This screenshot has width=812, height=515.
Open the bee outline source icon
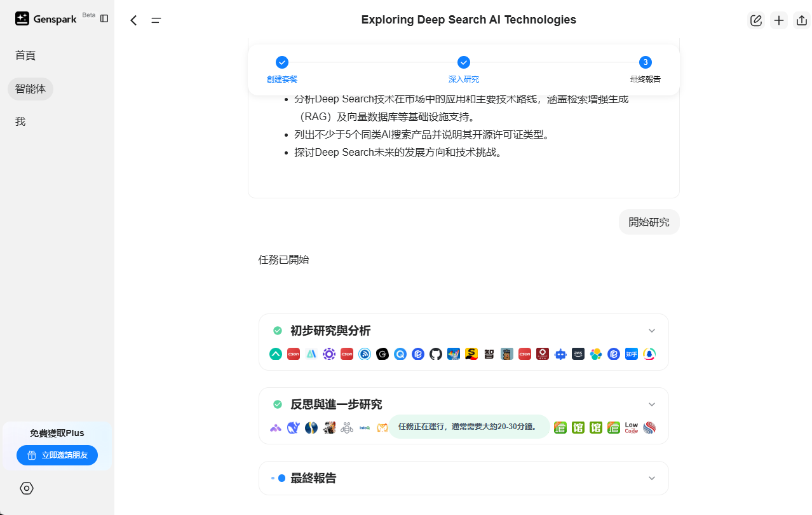[347, 428]
